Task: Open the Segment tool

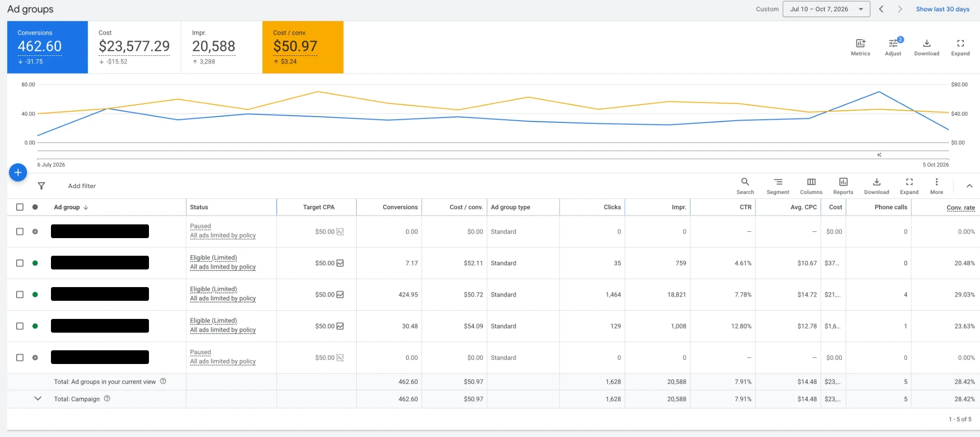Action: point(778,182)
